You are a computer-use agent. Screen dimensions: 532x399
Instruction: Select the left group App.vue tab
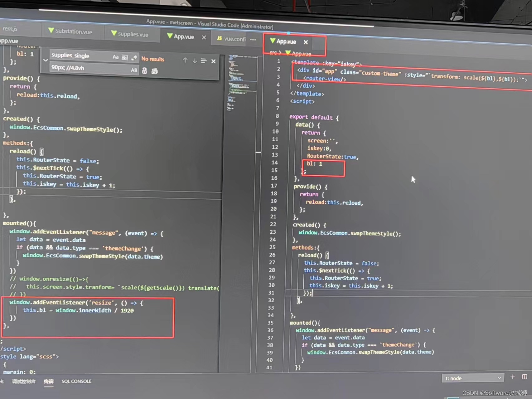coord(184,36)
